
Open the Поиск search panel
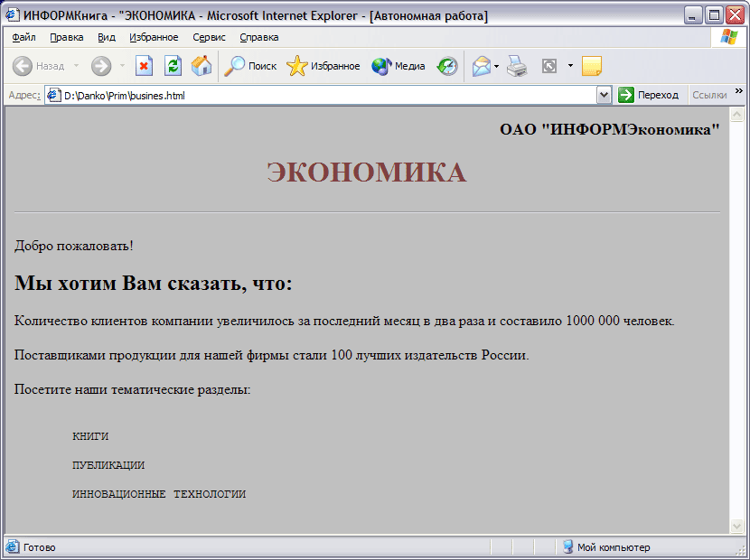[x=250, y=66]
